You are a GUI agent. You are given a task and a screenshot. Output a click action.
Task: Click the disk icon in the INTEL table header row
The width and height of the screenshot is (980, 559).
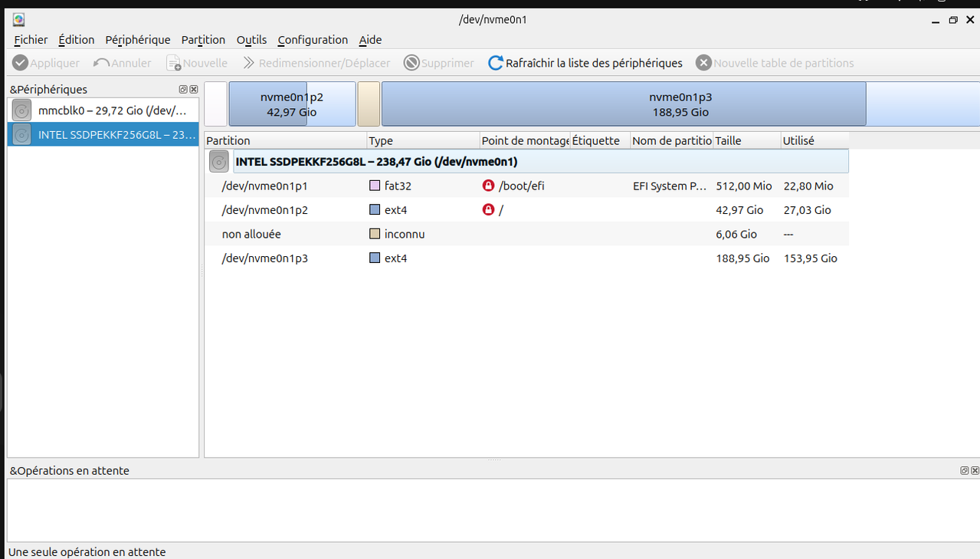pyautogui.click(x=219, y=162)
